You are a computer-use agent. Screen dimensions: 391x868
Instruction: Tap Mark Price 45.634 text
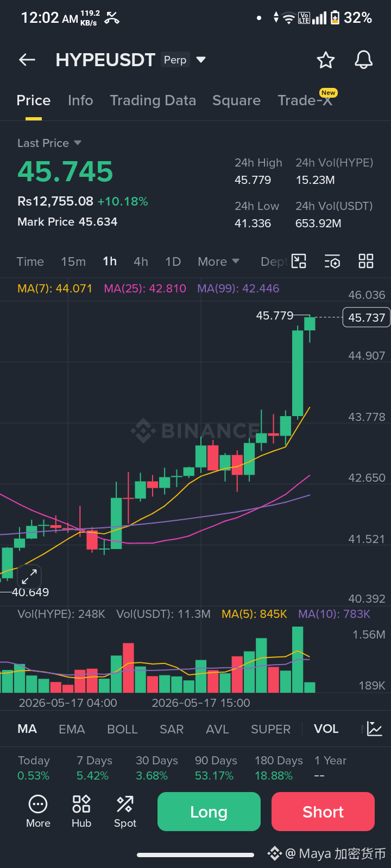[x=67, y=221]
